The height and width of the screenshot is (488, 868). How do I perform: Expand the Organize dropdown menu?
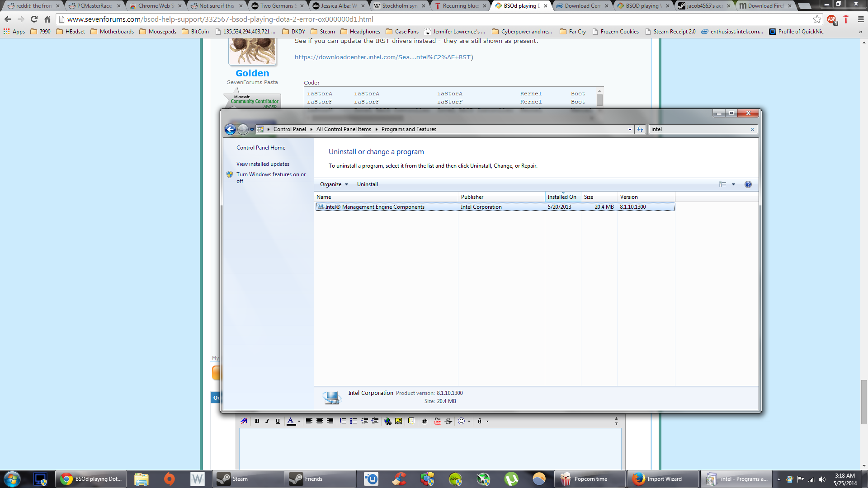[334, 184]
